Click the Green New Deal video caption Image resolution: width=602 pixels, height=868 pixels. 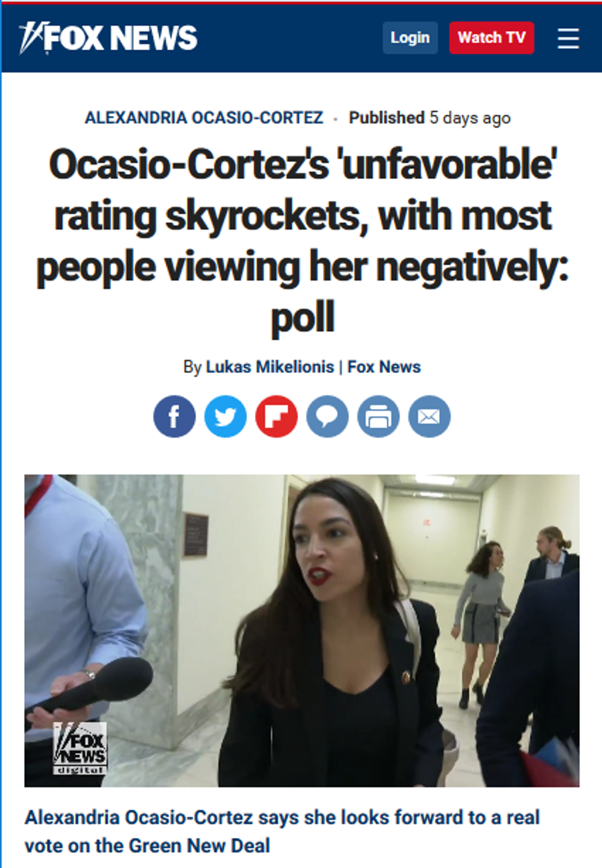coord(282,831)
